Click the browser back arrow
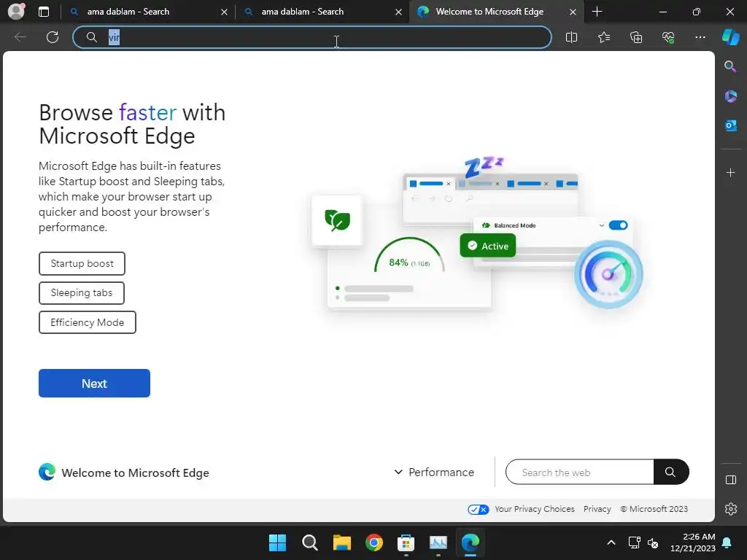The height and width of the screenshot is (560, 747). tap(20, 37)
